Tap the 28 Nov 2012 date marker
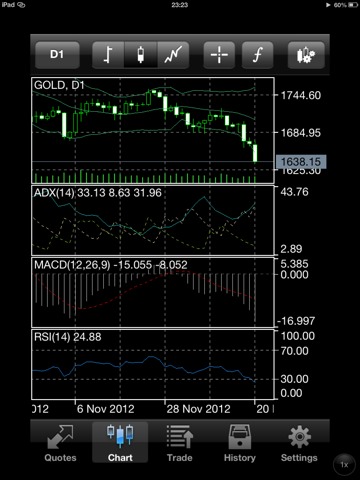This screenshot has width=360, height=480. pyautogui.click(x=198, y=409)
